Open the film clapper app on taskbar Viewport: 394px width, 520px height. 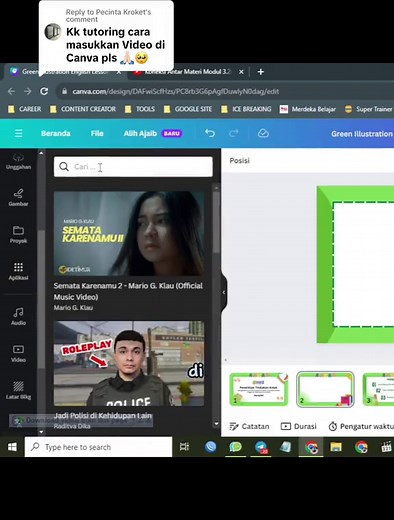387,447
